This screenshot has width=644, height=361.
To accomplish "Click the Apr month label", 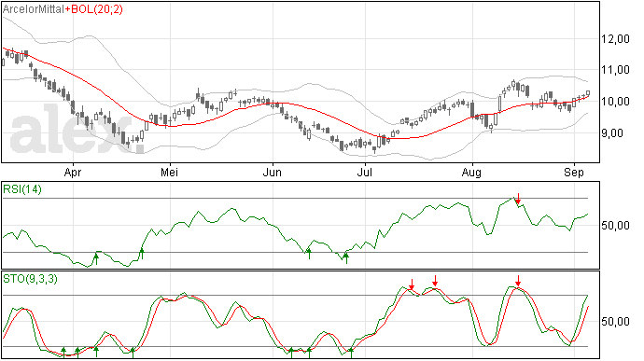I will coord(73,173).
